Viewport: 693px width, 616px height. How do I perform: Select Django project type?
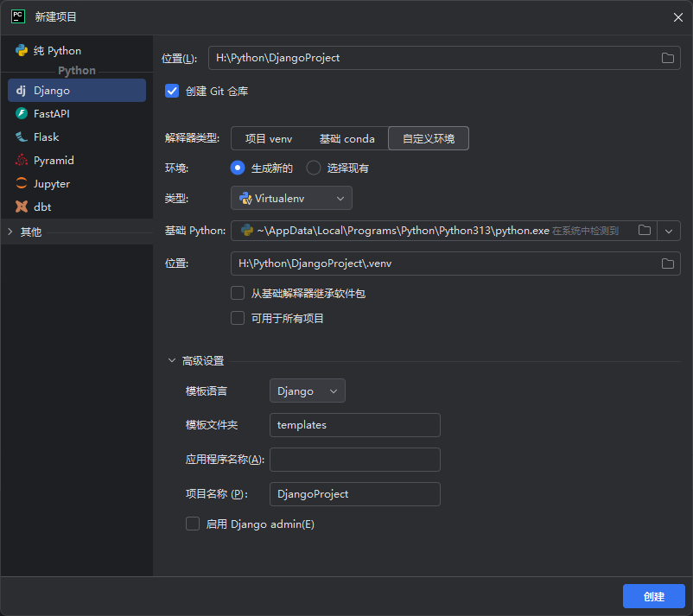point(77,91)
